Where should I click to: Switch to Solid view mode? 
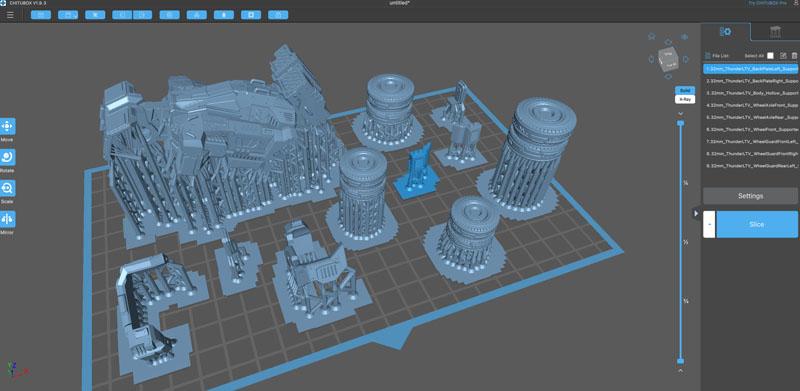click(685, 90)
